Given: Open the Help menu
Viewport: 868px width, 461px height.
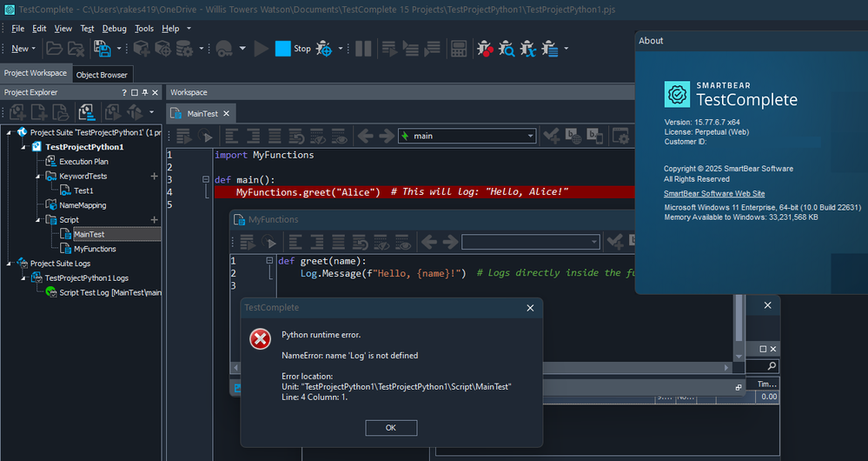Looking at the screenshot, I should [x=170, y=28].
